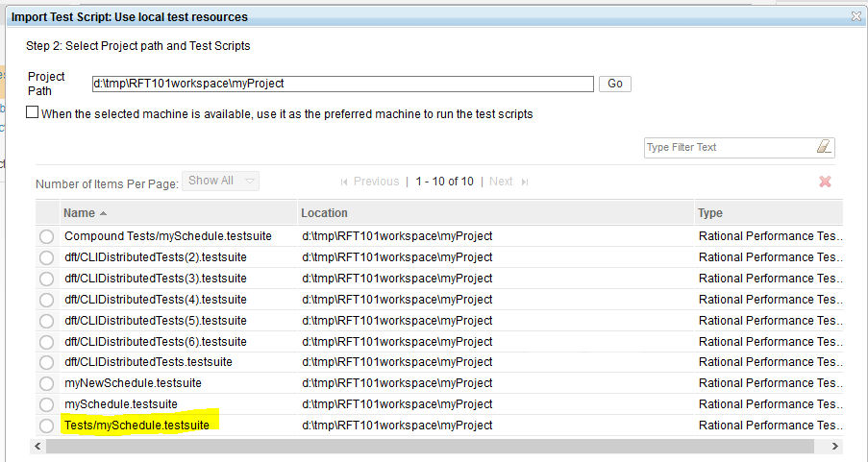
Task: Click the highlighted Tests/mySchedule.testsuite name
Action: (136, 426)
